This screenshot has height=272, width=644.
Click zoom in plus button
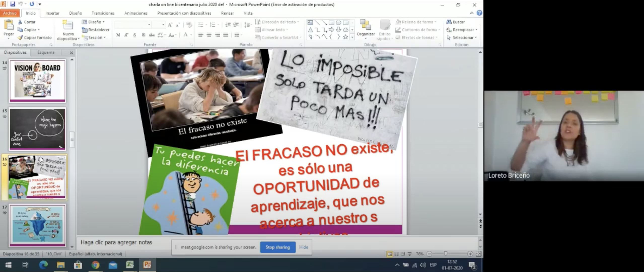[x=470, y=254]
